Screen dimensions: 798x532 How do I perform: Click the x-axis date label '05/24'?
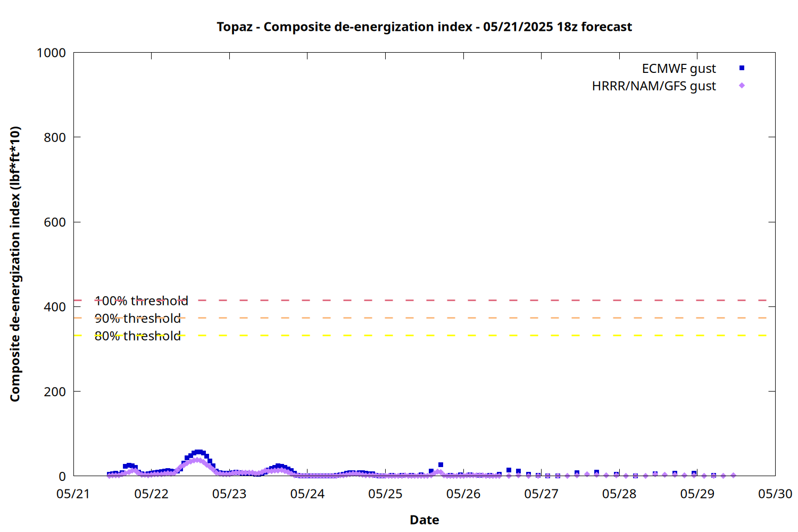tap(307, 494)
